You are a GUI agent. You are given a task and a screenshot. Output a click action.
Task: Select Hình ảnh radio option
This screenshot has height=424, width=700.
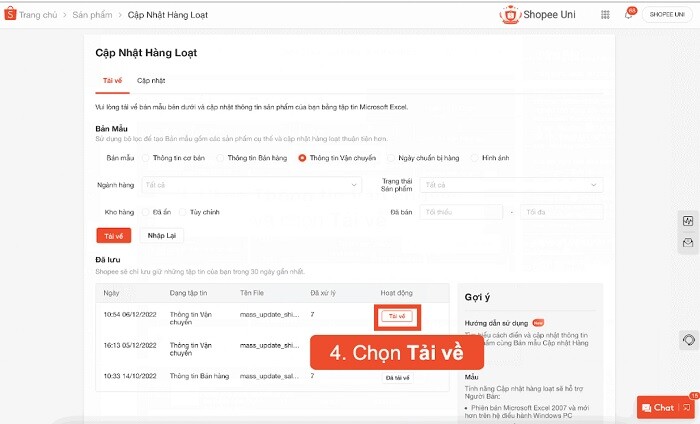pos(475,158)
